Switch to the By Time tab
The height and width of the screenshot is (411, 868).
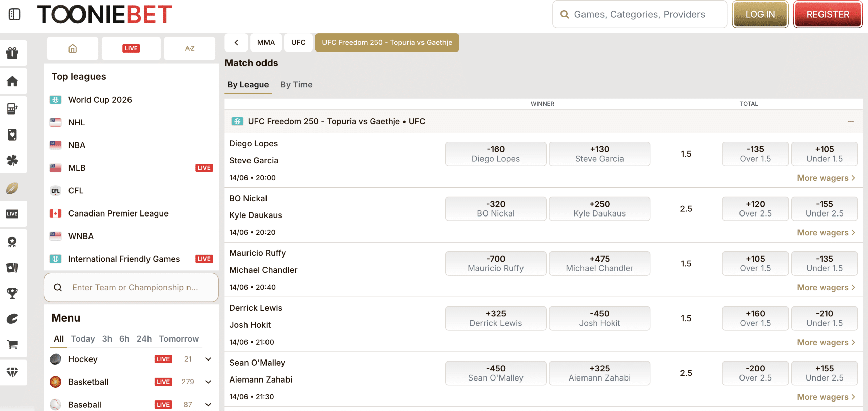296,85
